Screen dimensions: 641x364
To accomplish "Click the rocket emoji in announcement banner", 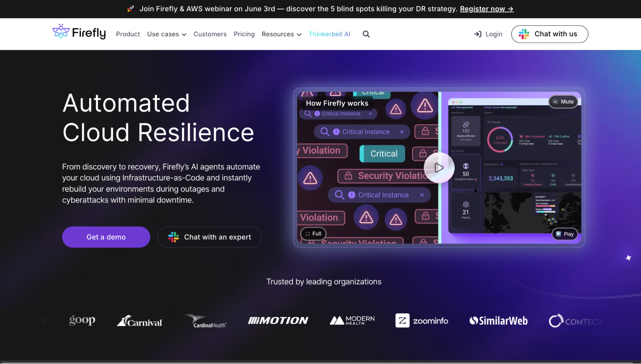I will click(130, 9).
